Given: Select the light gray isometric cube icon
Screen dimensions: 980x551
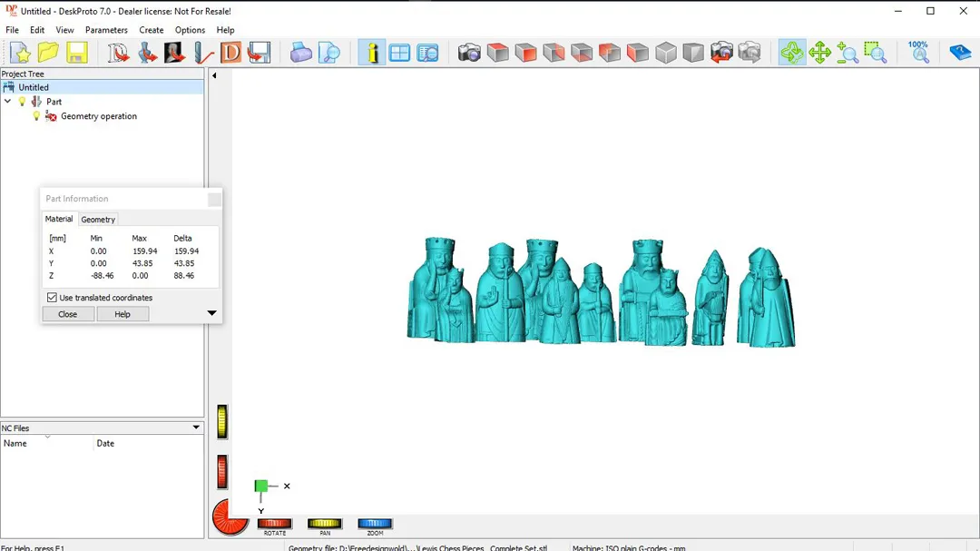Looking at the screenshot, I should point(666,53).
